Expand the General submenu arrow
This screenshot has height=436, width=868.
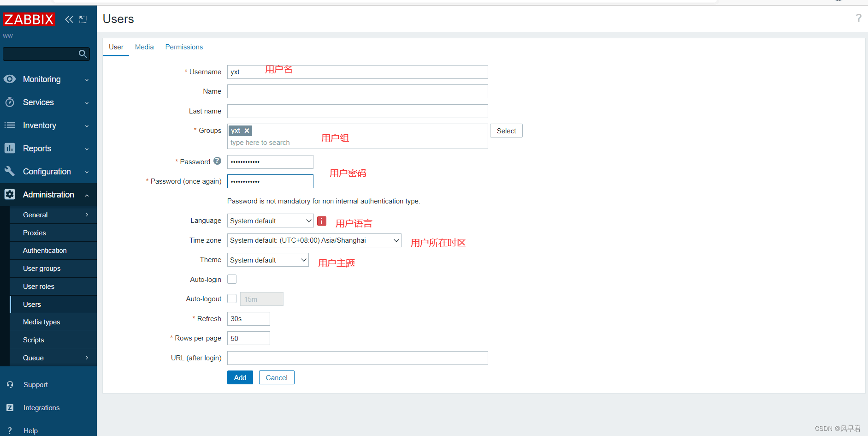87,215
